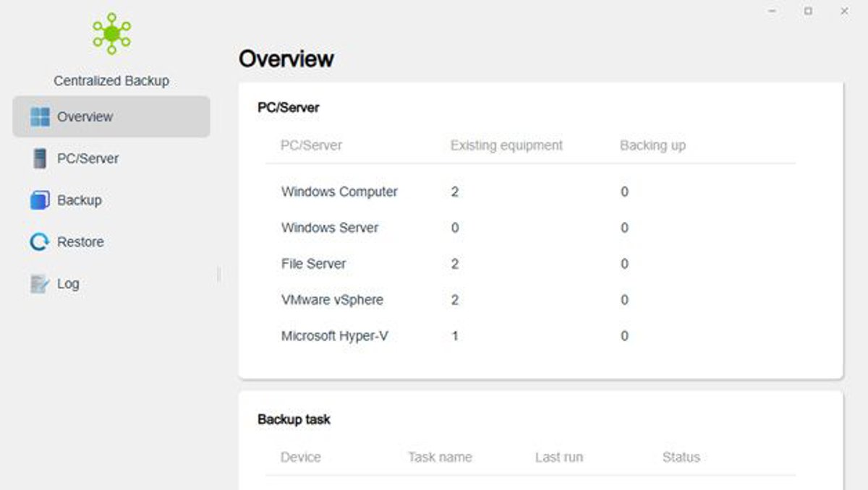This screenshot has width=868, height=490.
Task: Open the Overview page from sidebar
Action: click(85, 117)
